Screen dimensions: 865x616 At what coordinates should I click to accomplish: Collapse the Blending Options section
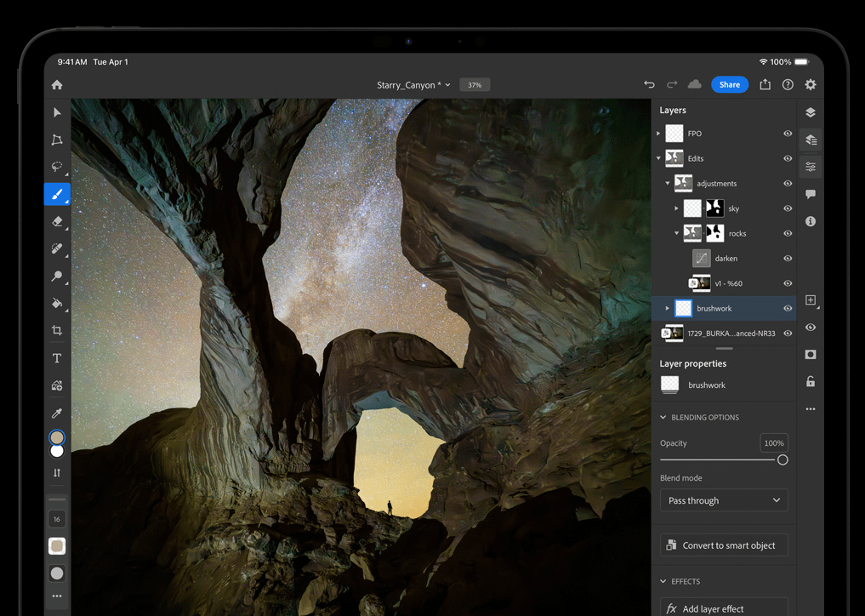663,418
